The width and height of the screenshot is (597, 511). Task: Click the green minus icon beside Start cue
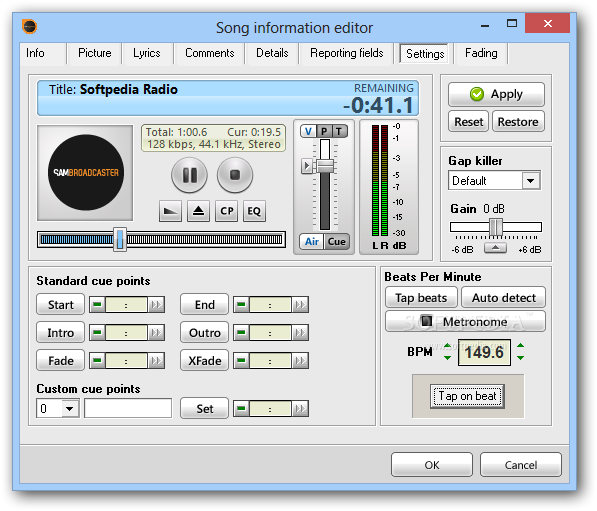pos(97,305)
